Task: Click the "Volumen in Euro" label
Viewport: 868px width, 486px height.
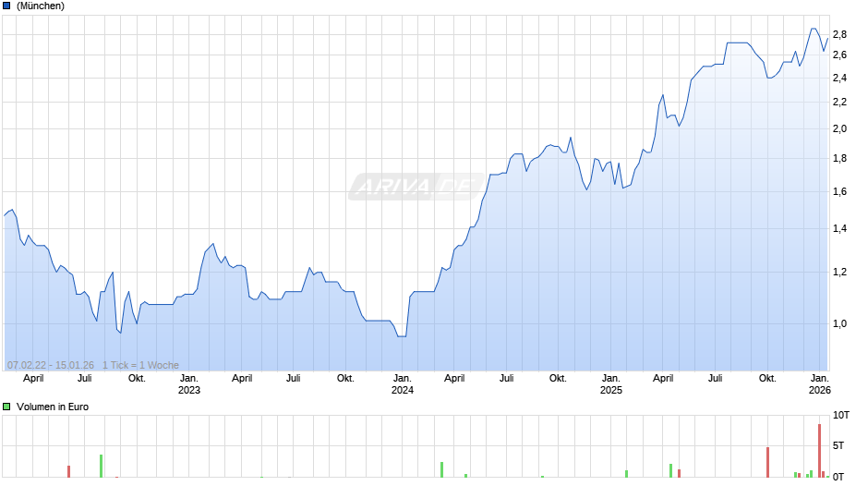Action: pyautogui.click(x=53, y=407)
